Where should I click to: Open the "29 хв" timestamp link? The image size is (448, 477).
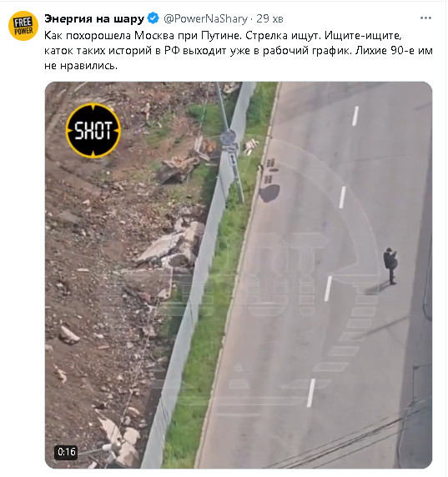[269, 19]
